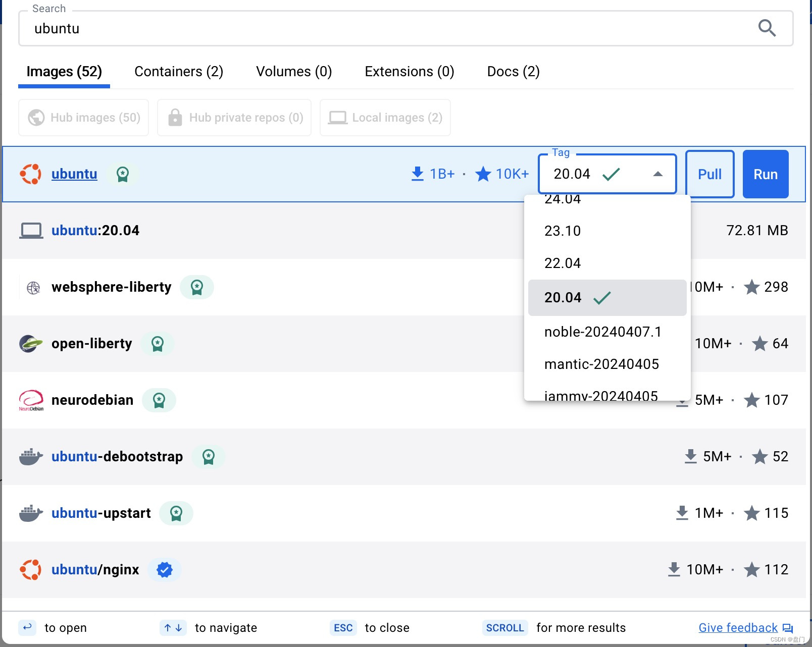Click the Pull button
This screenshot has width=812, height=647.
click(x=709, y=174)
